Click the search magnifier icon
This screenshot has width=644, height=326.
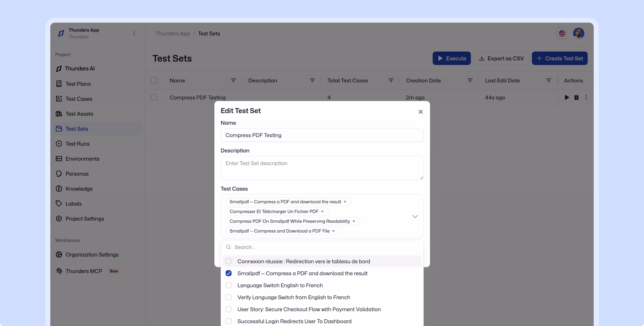(x=228, y=247)
